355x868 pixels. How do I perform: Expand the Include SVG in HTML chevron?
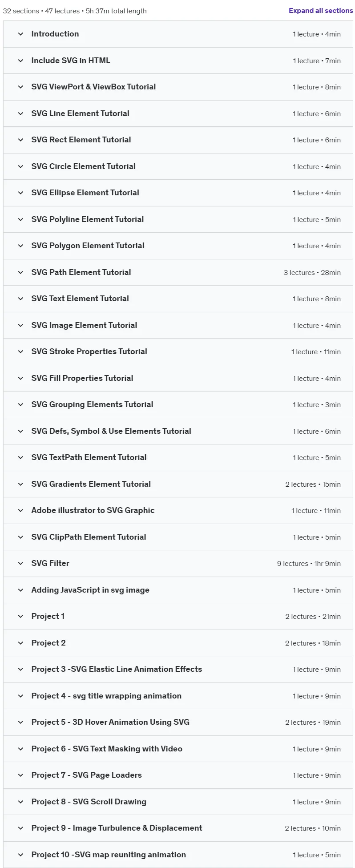tap(20, 61)
